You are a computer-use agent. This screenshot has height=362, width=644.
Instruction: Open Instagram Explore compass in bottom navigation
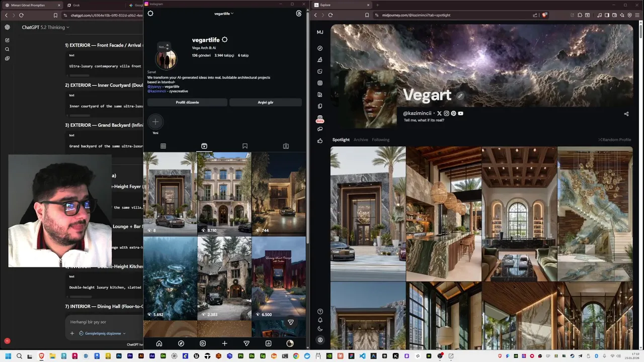click(181, 343)
